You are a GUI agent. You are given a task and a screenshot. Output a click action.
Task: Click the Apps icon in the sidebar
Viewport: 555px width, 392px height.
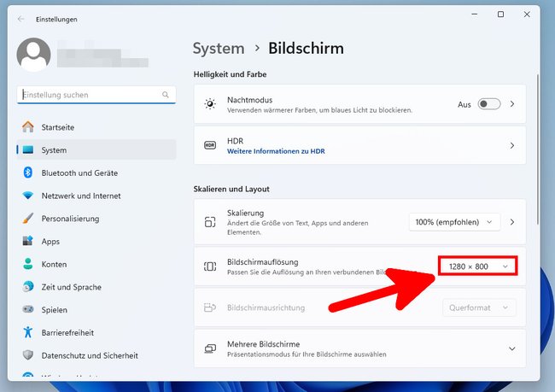(x=28, y=241)
